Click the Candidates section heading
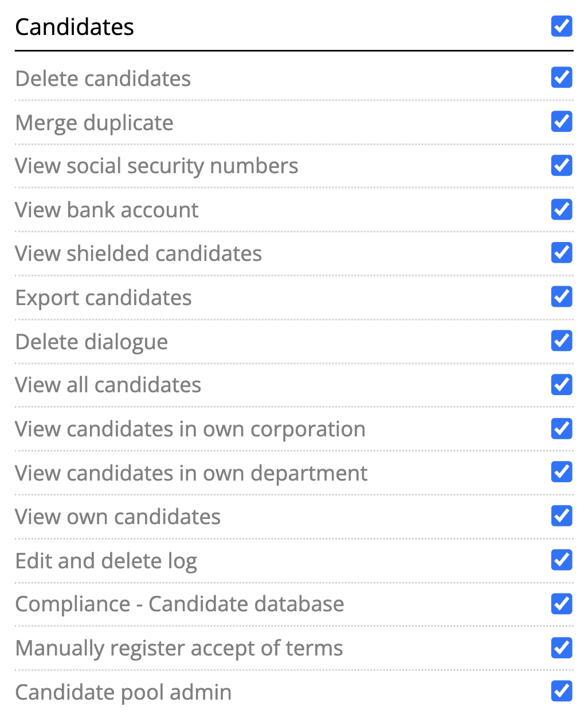The height and width of the screenshot is (718, 588). [75, 27]
